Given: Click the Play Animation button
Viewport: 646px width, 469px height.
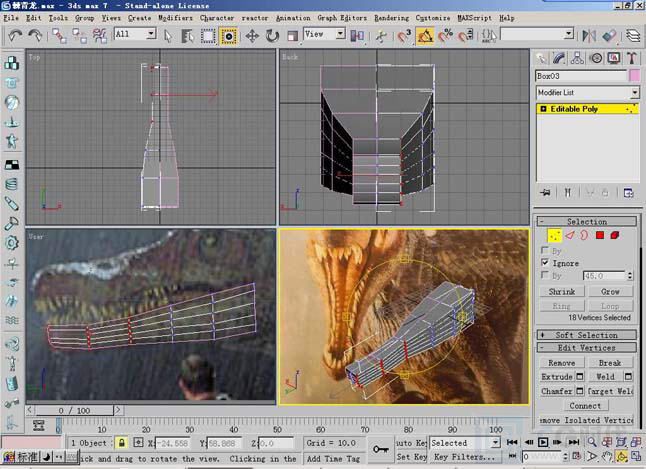Looking at the screenshot, I should 543,442.
